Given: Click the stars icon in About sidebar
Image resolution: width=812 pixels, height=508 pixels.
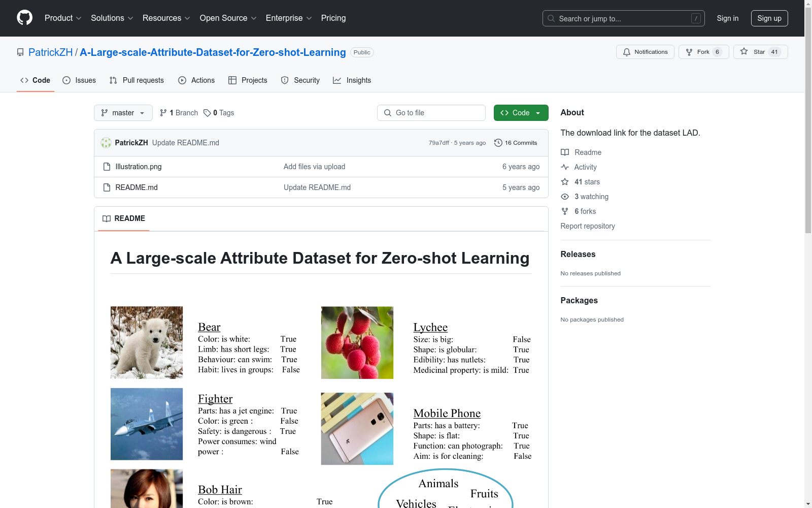Looking at the screenshot, I should (565, 182).
